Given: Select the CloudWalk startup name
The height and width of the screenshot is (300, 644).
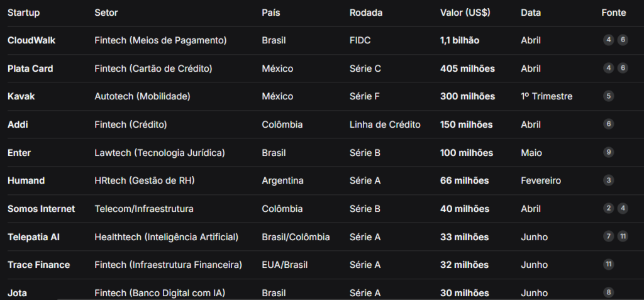Looking at the screenshot, I should [x=31, y=40].
